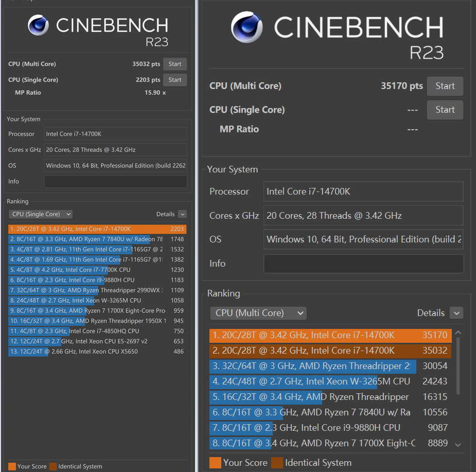Select Ryzen 7 1700X row scoring 959
Image resolution: width=476 pixels, height=472 pixels.
pos(97,311)
